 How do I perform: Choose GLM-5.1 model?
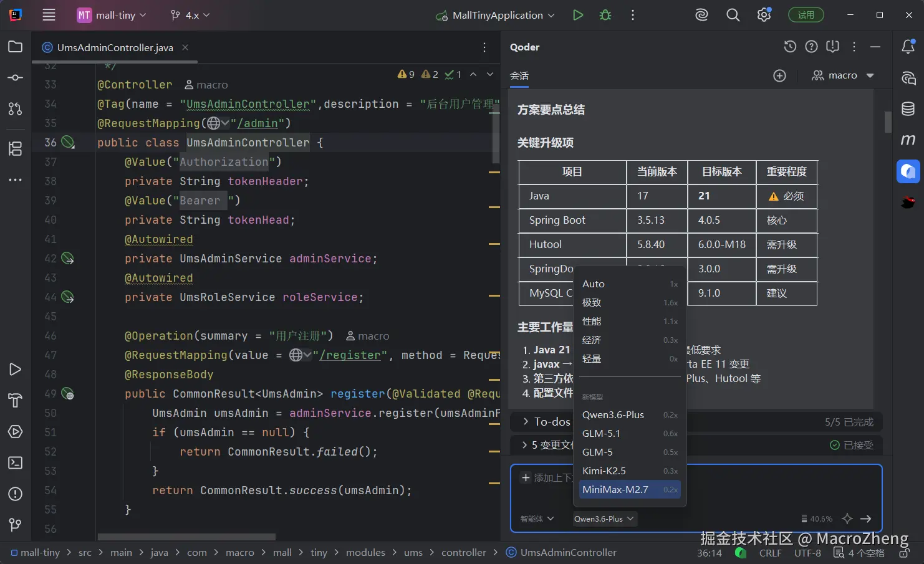pos(630,433)
